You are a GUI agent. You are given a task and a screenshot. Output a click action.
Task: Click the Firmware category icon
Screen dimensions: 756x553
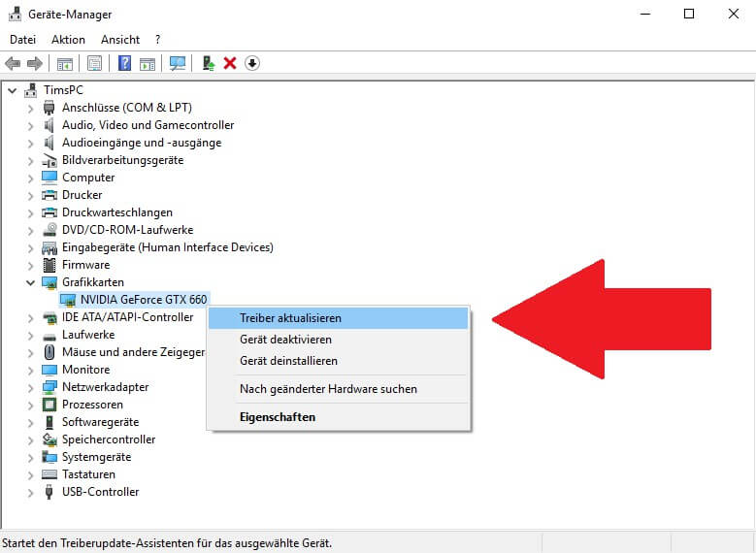click(x=49, y=265)
